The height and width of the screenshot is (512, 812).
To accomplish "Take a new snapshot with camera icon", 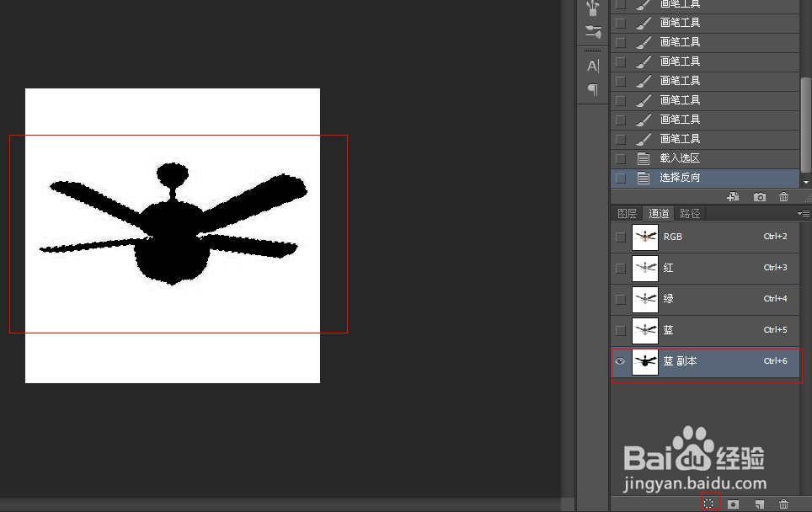I will pyautogui.click(x=759, y=197).
